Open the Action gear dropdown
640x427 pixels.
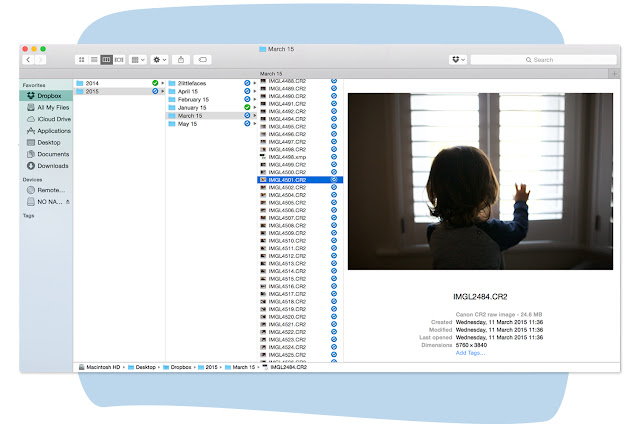click(x=159, y=60)
